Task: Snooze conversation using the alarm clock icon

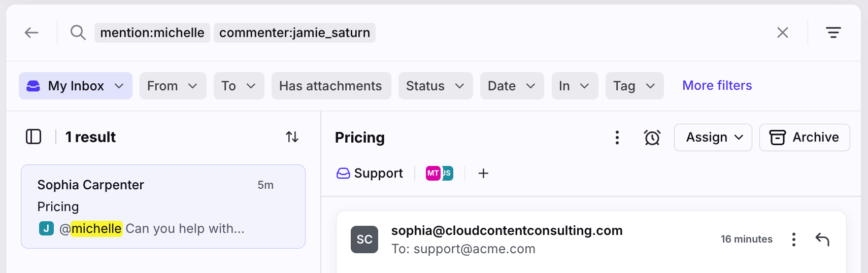Action: (x=652, y=138)
